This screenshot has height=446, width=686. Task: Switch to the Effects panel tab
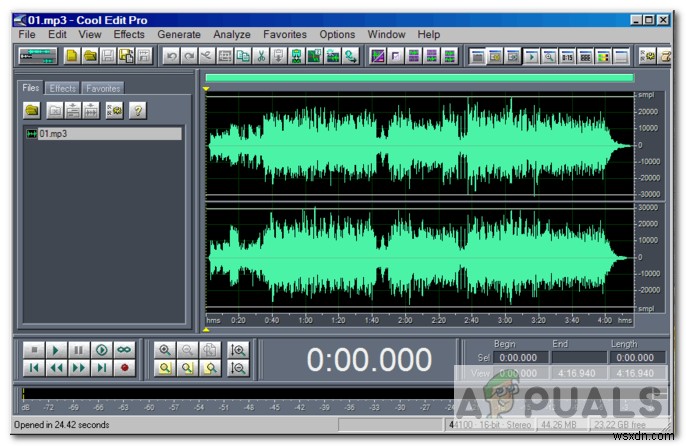coord(62,88)
